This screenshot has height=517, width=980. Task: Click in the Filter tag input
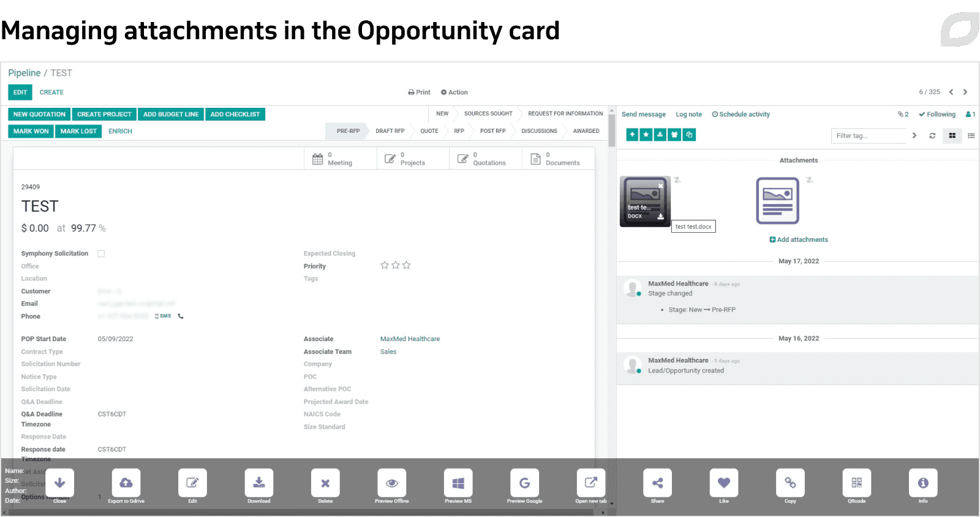pos(868,136)
